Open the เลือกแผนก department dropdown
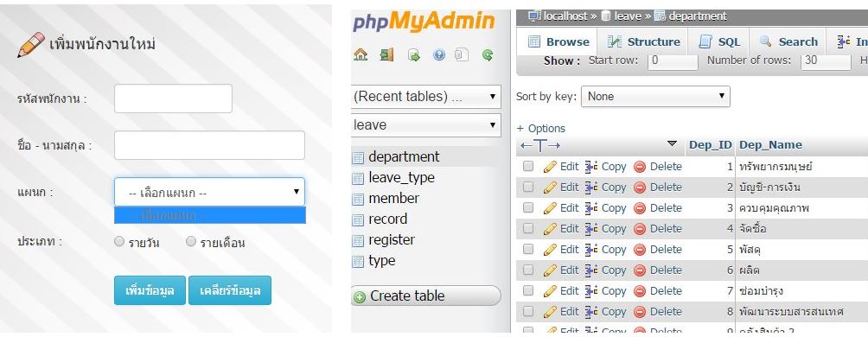Image resolution: width=868 pixels, height=337 pixels. (x=209, y=192)
